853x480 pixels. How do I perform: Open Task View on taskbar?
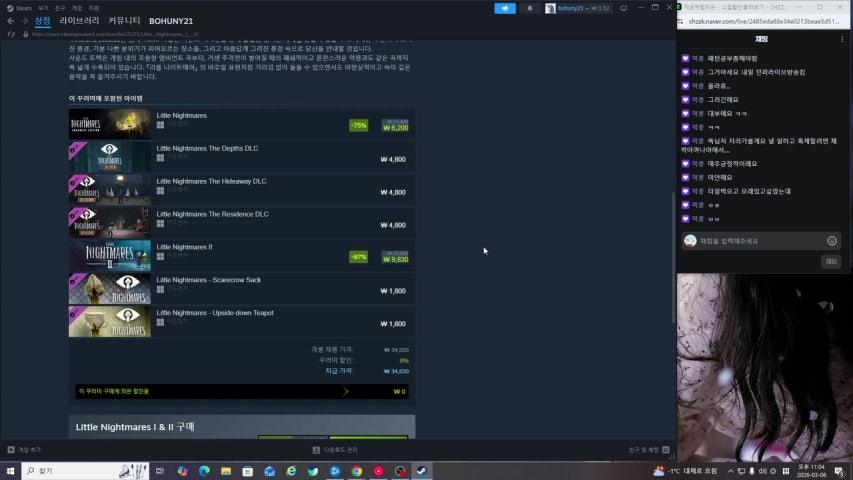[x=159, y=471]
